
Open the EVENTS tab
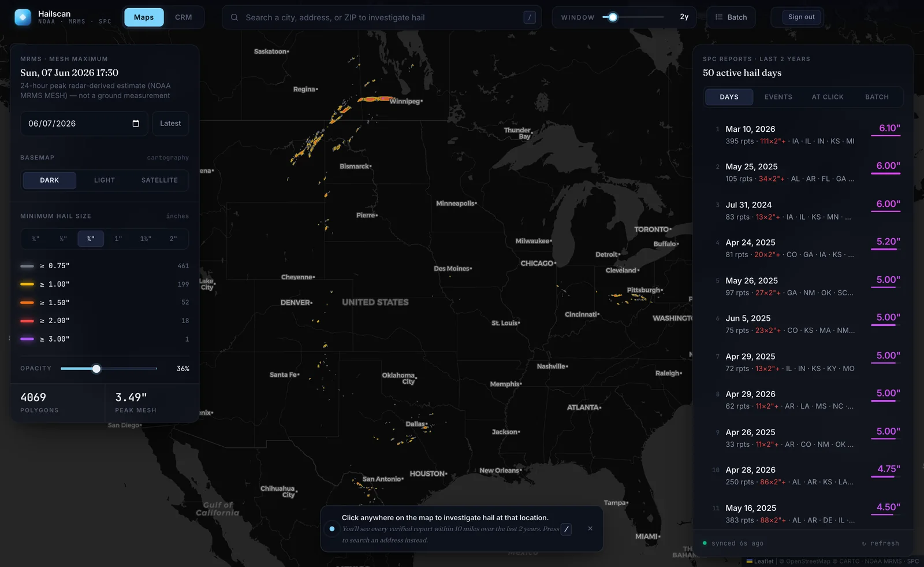pos(778,97)
